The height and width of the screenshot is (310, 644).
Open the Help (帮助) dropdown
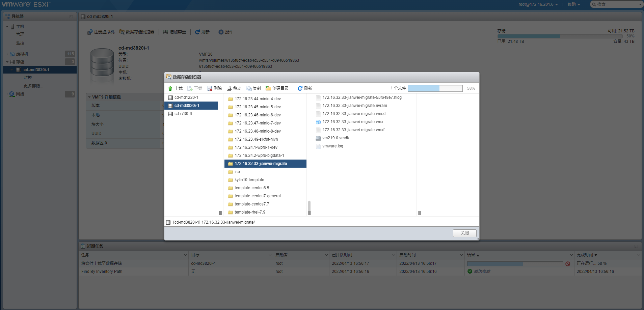point(573,4)
